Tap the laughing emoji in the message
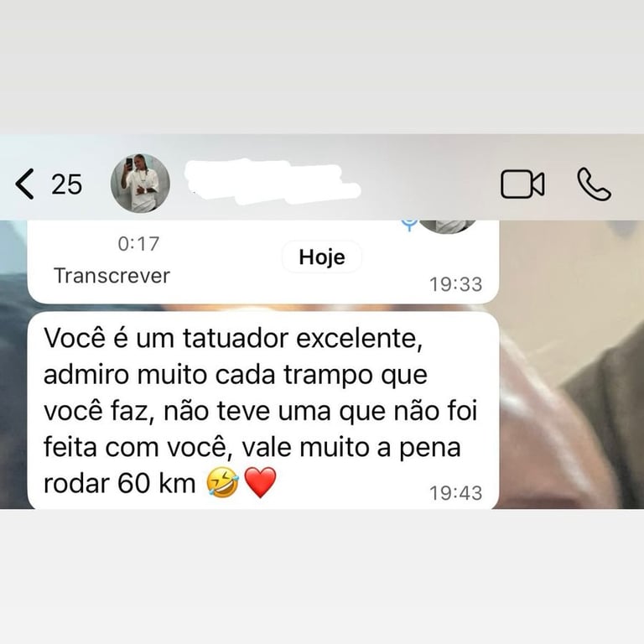Screen dimensions: 644x644 click(x=222, y=482)
